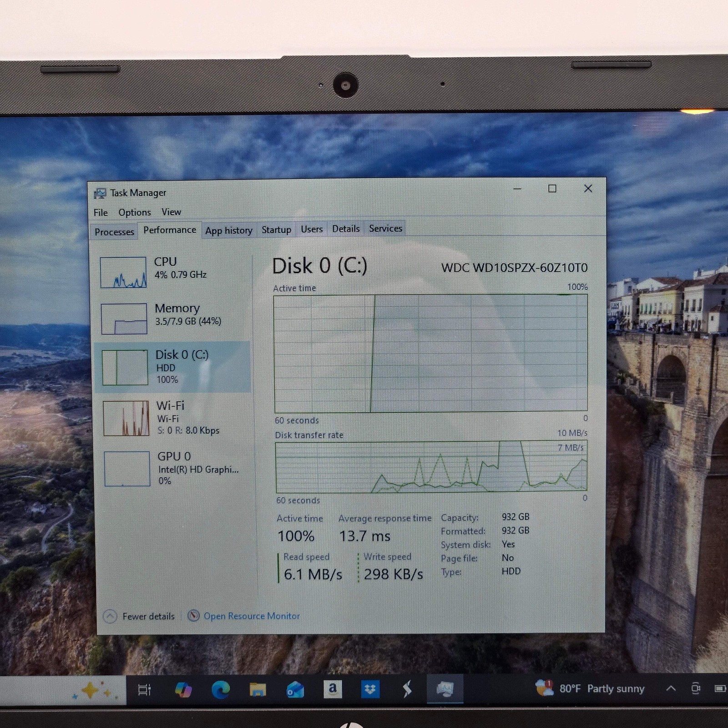This screenshot has height=728, width=728.
Task: Click the 6.1 MB/s read speed value
Action: (x=313, y=574)
